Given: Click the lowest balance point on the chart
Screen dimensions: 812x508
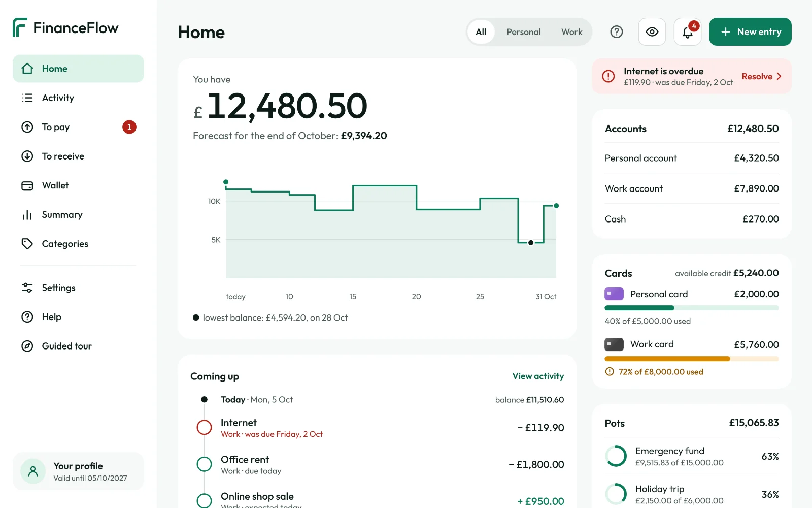Looking at the screenshot, I should (531, 243).
